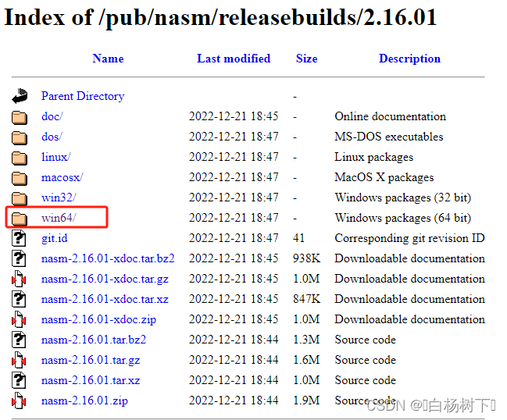Click the size value '1.6M'
This screenshot has height=420, width=507.
click(306, 360)
